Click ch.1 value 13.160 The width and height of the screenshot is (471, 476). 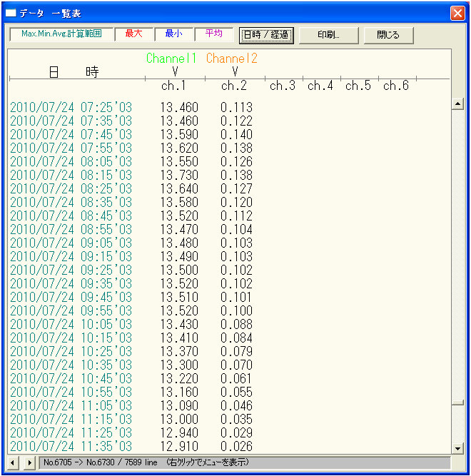(179, 393)
